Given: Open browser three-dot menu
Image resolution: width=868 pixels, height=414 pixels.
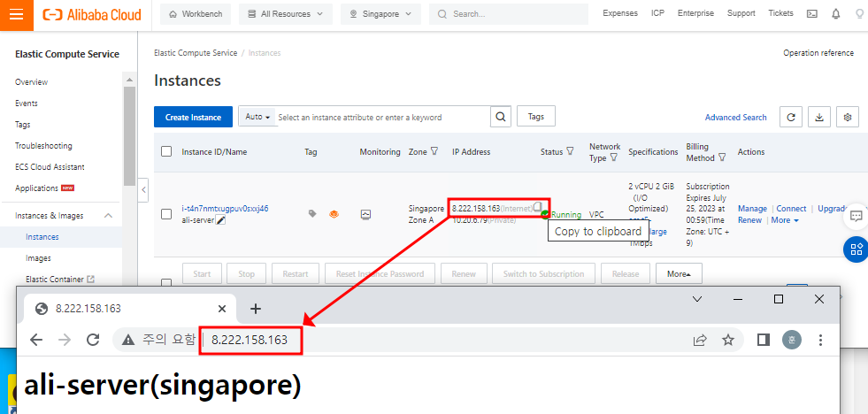Looking at the screenshot, I should tap(820, 340).
